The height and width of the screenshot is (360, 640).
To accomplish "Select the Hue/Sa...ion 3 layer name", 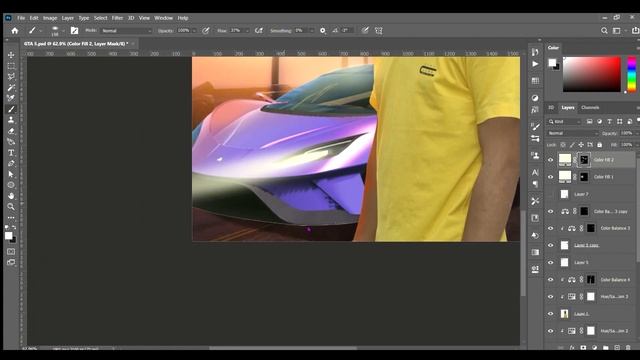I will point(614,297).
